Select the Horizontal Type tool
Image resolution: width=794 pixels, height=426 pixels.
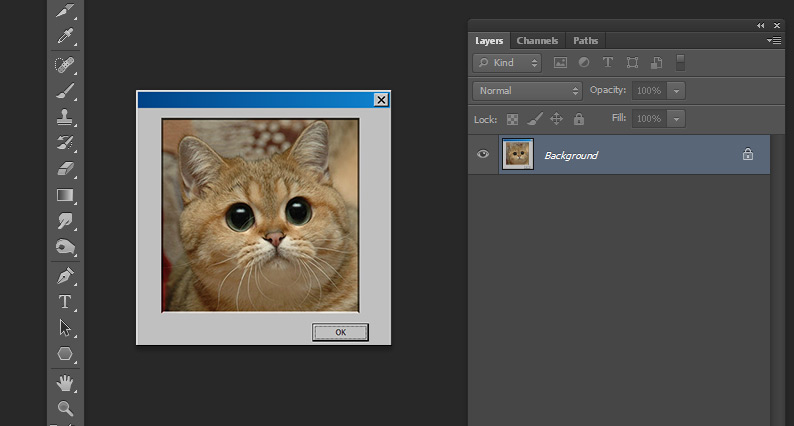[x=65, y=302]
